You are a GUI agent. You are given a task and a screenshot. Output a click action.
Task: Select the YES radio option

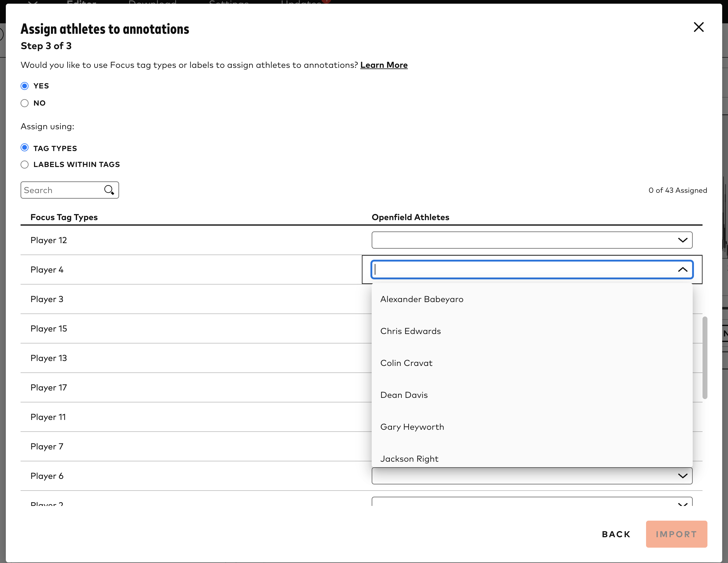24,86
